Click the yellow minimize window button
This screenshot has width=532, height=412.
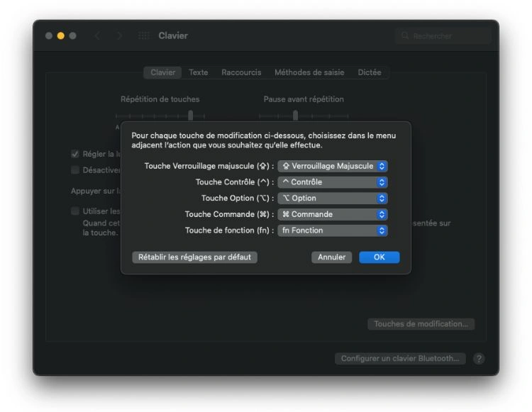tap(61, 35)
